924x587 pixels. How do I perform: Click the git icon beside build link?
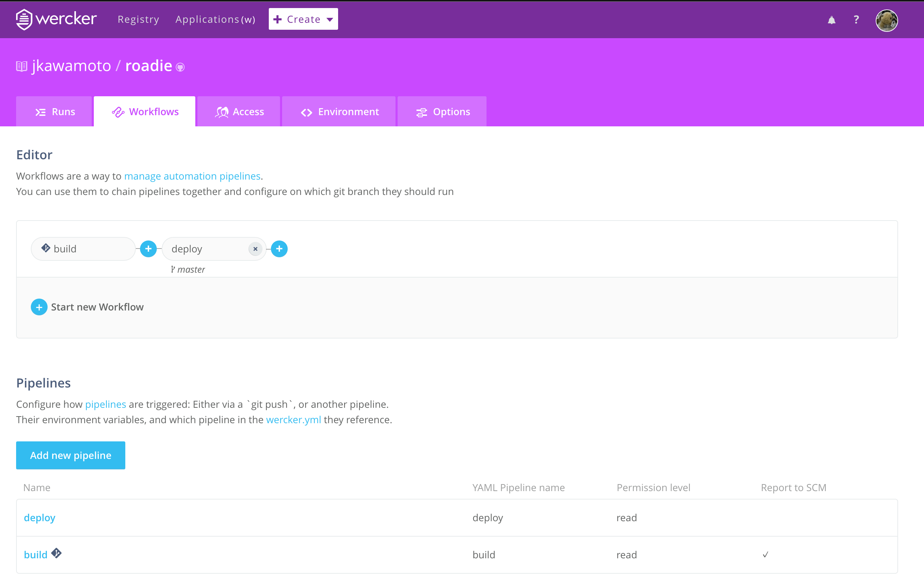coord(56,553)
